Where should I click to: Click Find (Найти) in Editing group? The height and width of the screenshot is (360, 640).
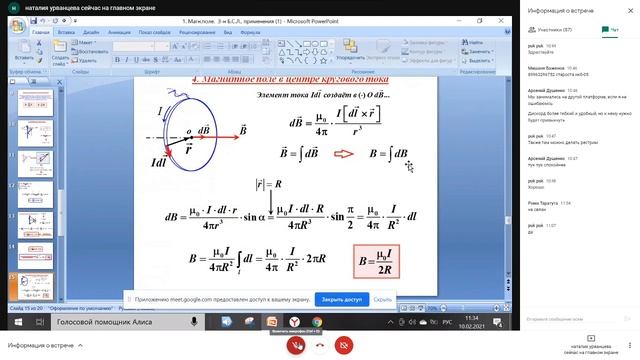(472, 42)
